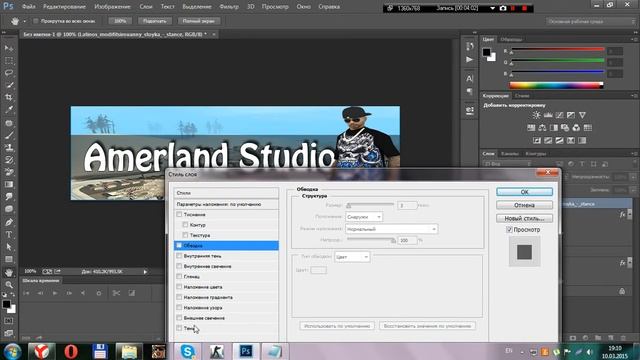Open the screen recorder size dropdown arrow
Viewport: 640px width, 360px height.
(493, 8)
